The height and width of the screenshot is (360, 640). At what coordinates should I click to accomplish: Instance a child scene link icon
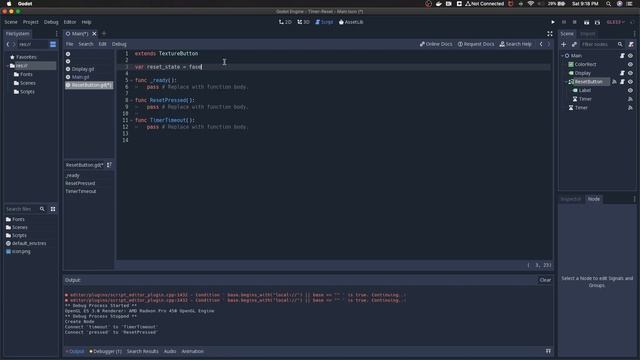click(574, 44)
